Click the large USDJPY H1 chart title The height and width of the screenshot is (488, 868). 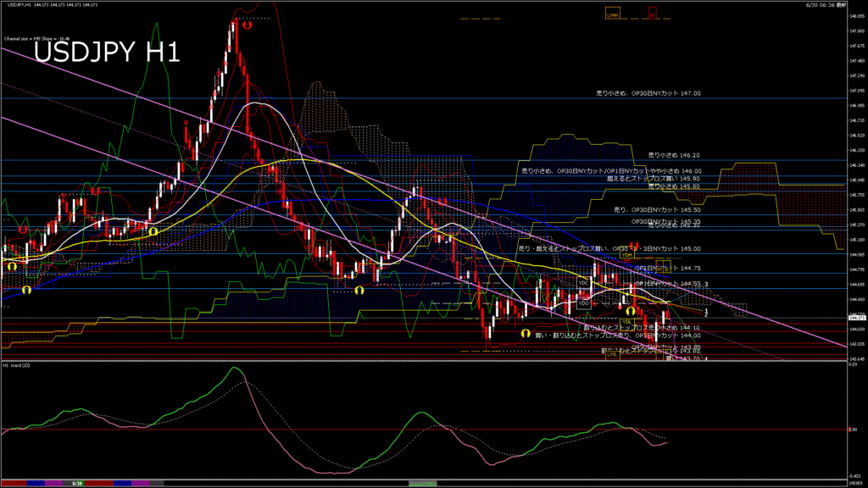[x=107, y=52]
